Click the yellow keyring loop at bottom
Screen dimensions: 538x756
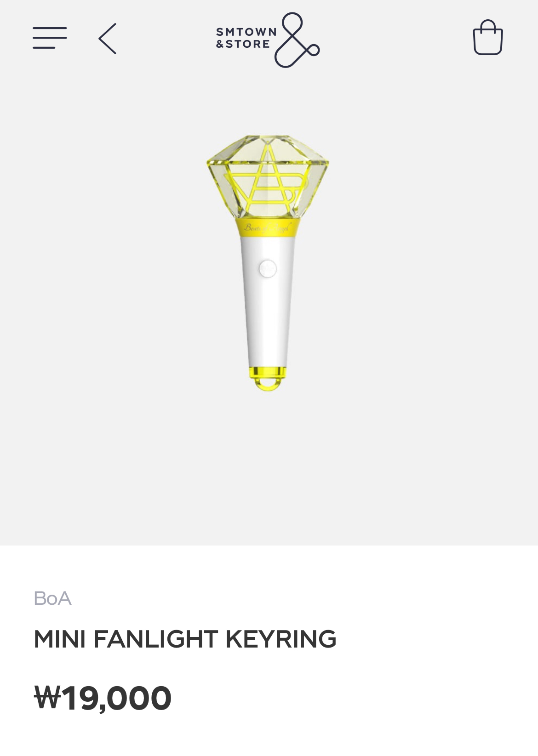[x=269, y=385]
